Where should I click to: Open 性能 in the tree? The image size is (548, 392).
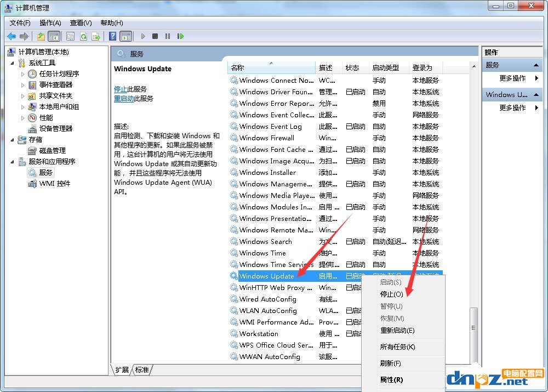46,118
